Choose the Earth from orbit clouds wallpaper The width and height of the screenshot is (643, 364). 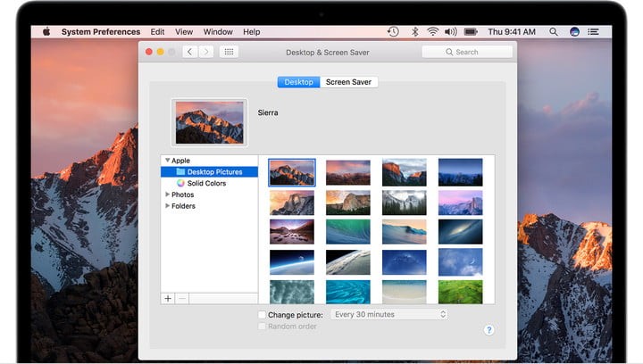[348, 262]
